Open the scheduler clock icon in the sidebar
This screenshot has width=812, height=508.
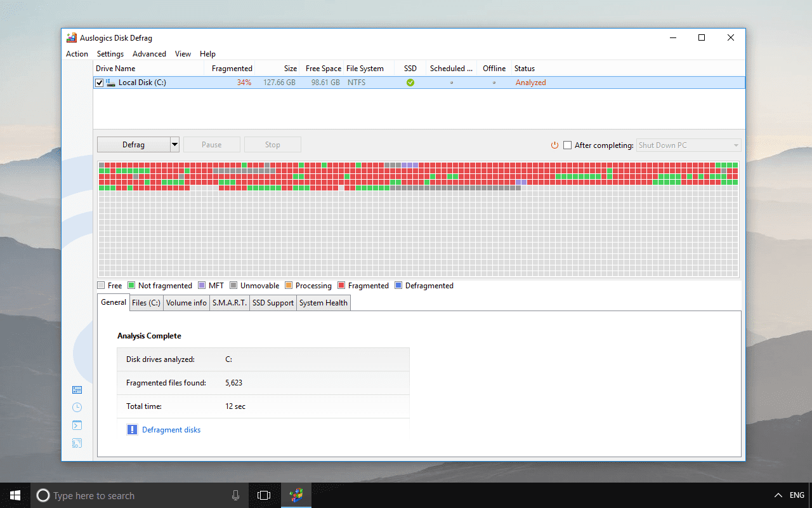pos(77,408)
